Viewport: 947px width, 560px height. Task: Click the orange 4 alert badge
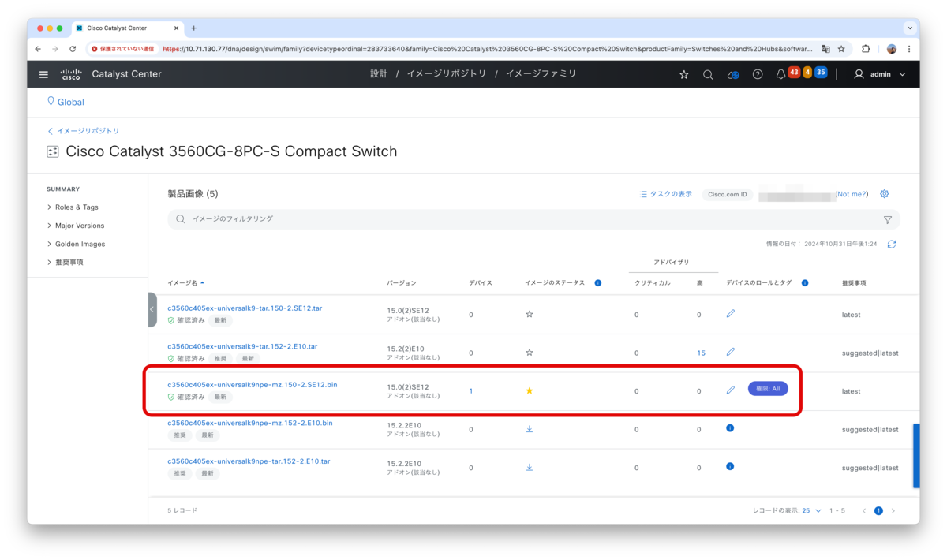(x=807, y=73)
